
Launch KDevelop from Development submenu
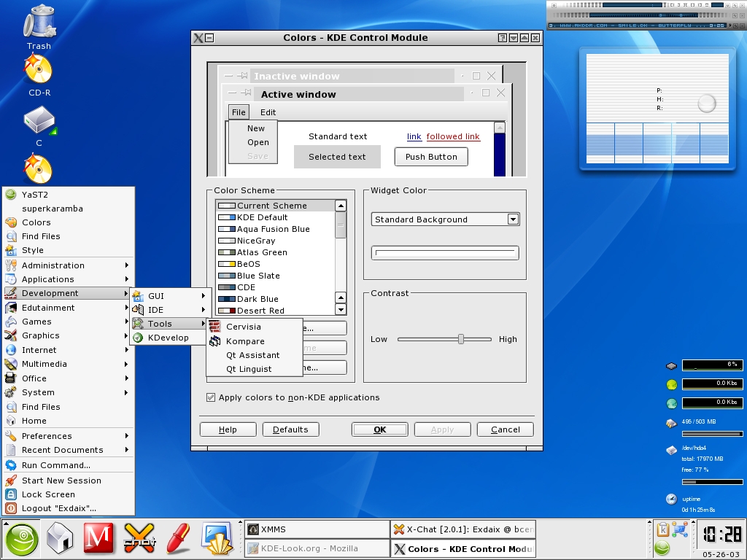169,338
